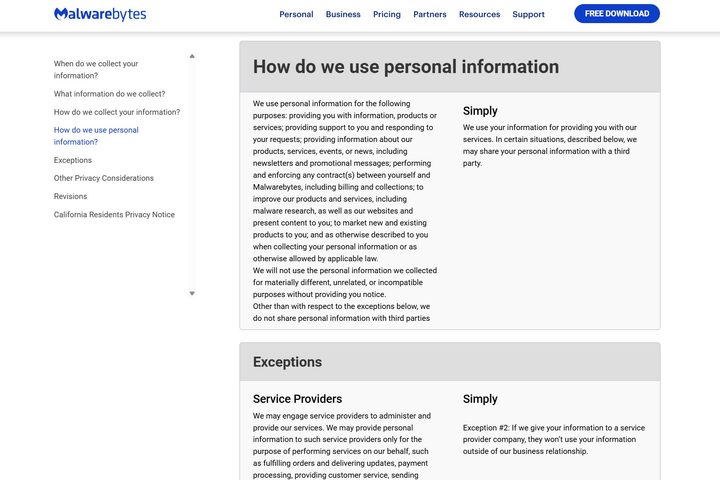The width and height of the screenshot is (720, 480).
Task: Open the Support menu
Action: pyautogui.click(x=529, y=14)
